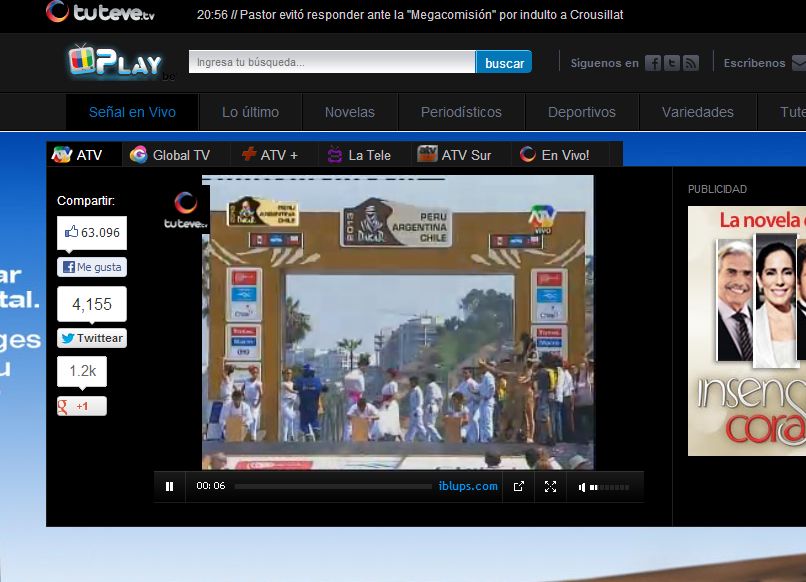Open the RSS feed icon
806x582 pixels.
pos(691,63)
